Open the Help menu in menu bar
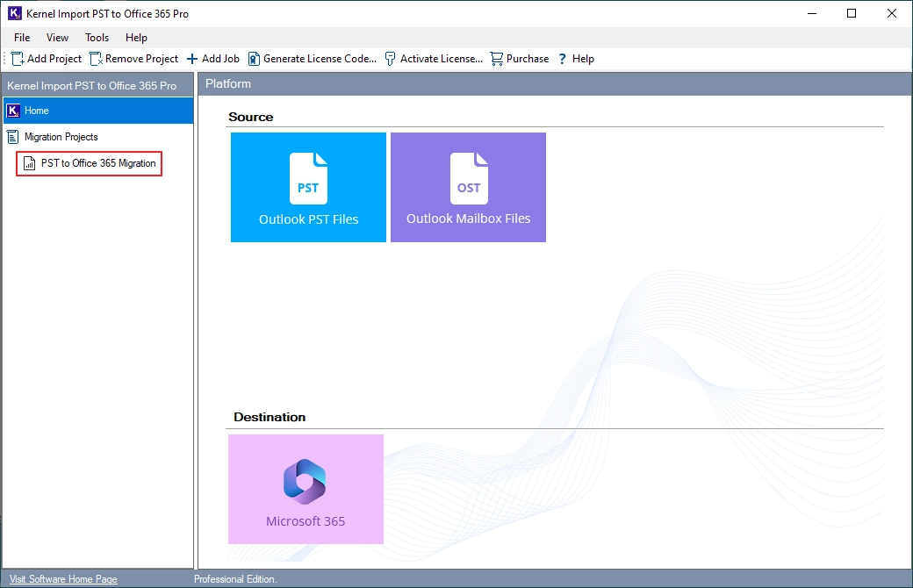The width and height of the screenshot is (913, 588). [136, 37]
